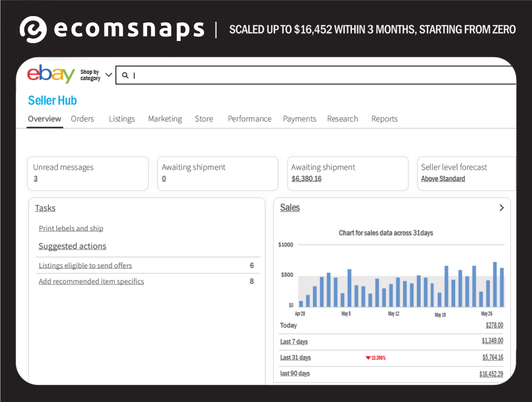Click the ecomsnaps logo icon

click(x=33, y=30)
